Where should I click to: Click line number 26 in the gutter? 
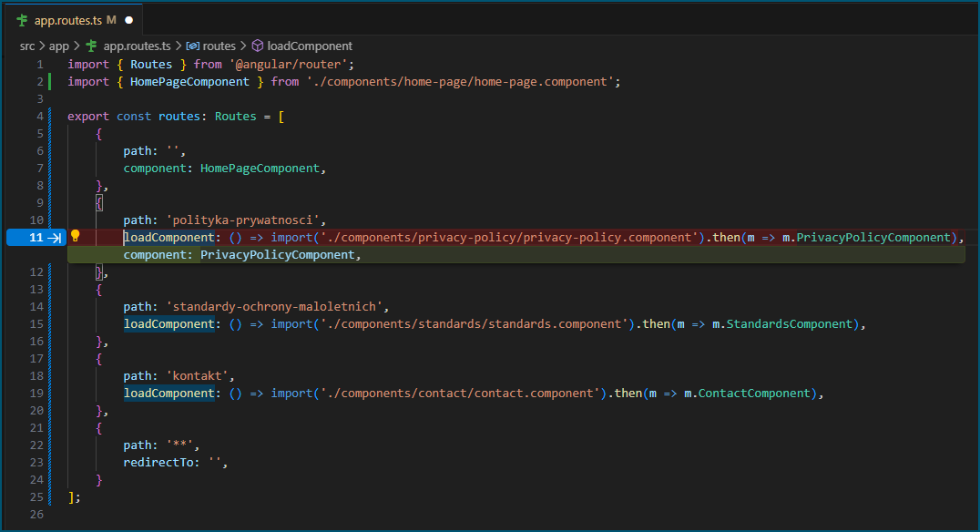pyautogui.click(x=36, y=515)
